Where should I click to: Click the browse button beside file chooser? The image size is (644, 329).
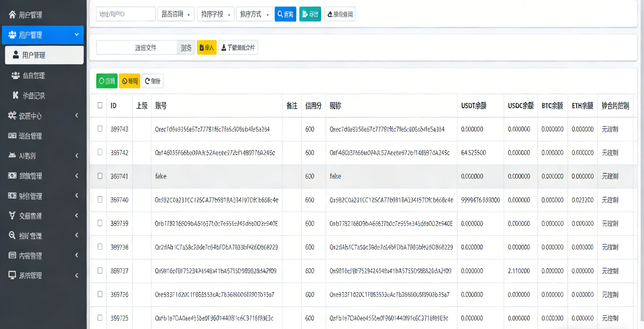186,47
